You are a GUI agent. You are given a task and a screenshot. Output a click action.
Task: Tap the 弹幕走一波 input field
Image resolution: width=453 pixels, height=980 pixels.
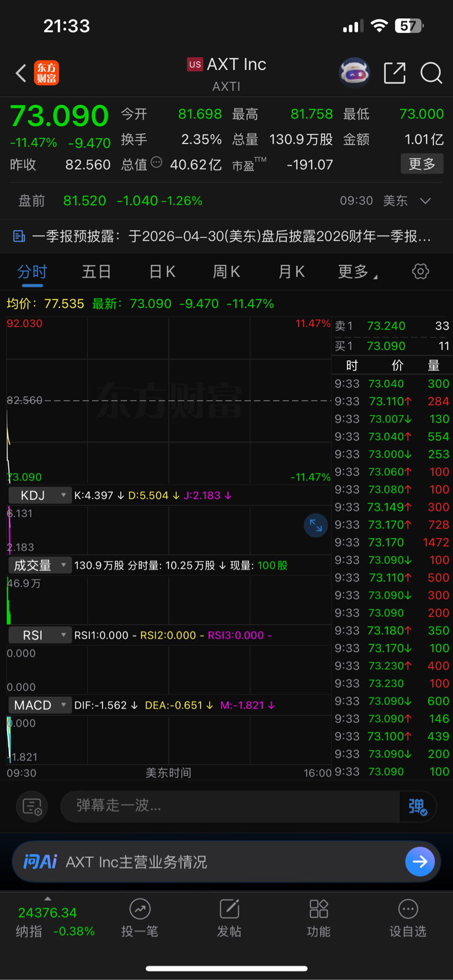[x=230, y=806]
